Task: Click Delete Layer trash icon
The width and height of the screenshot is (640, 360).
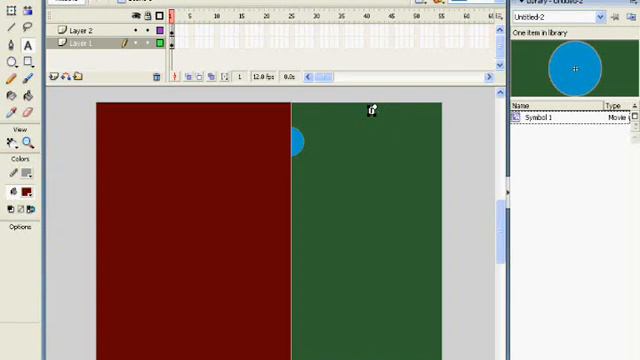Action: click(x=157, y=77)
